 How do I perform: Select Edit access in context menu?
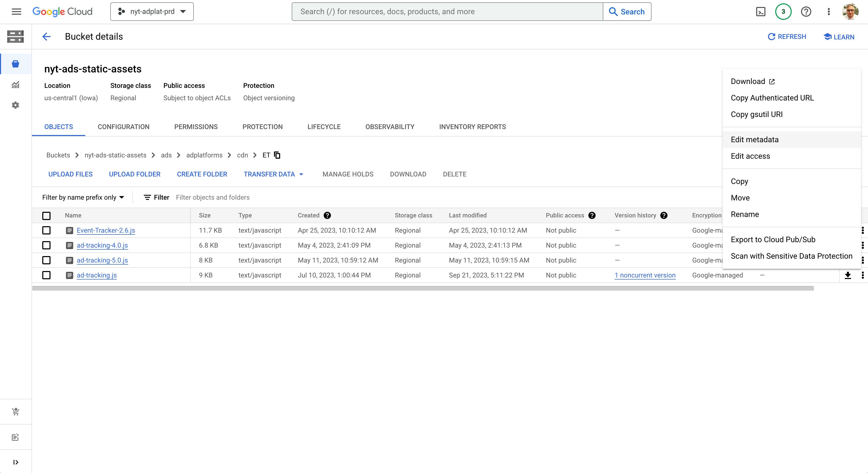792,156
